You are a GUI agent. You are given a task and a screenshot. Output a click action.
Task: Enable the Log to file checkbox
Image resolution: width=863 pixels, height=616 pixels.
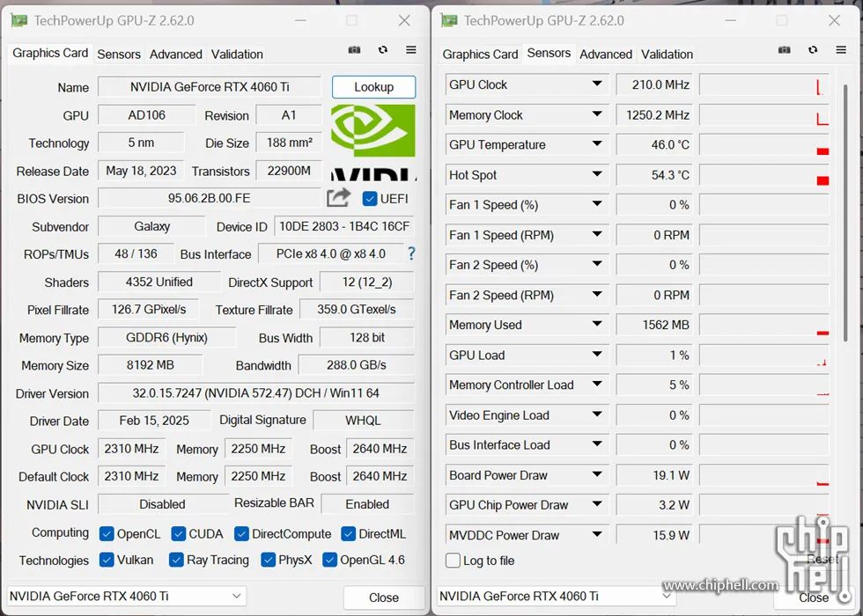click(453, 561)
